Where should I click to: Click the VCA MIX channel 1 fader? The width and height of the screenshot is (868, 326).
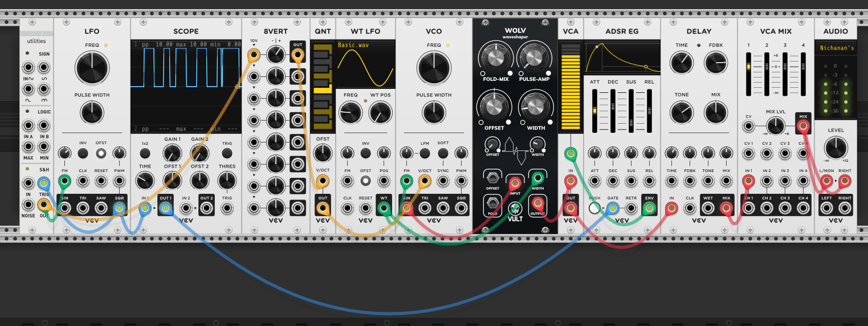(x=748, y=75)
